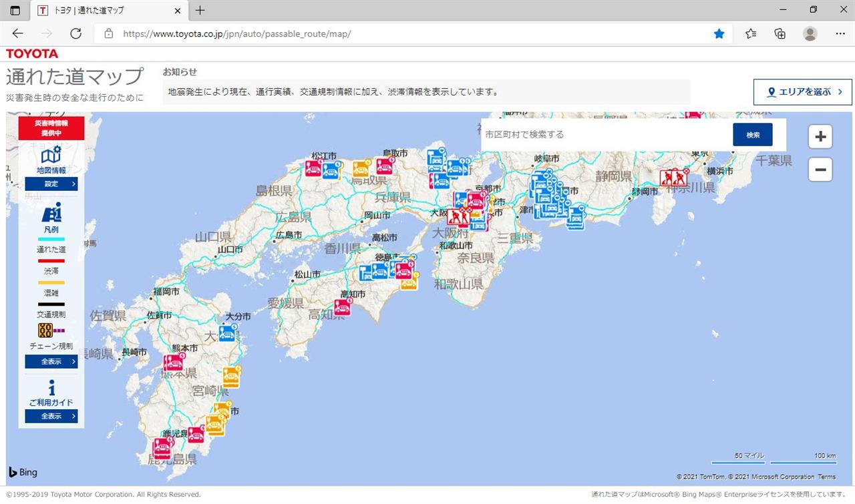Viewport: 855px width, 504px height.
Task: Click the orange EV marker on Tokushima's southeast coast
Action: click(409, 282)
